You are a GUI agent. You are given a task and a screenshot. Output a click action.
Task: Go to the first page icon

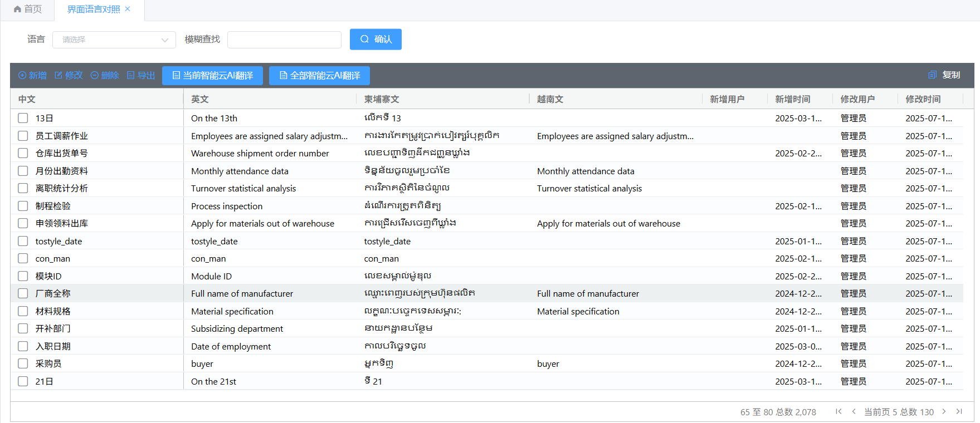(x=838, y=411)
